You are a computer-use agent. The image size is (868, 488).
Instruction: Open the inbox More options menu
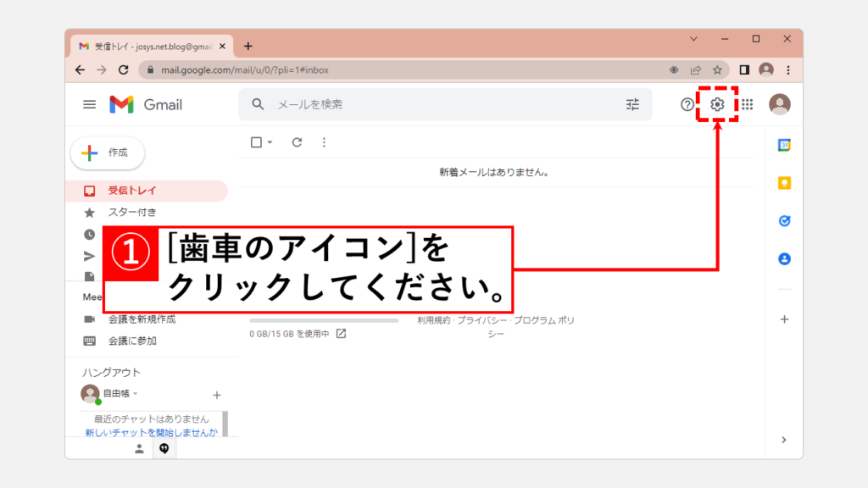pyautogui.click(x=324, y=142)
